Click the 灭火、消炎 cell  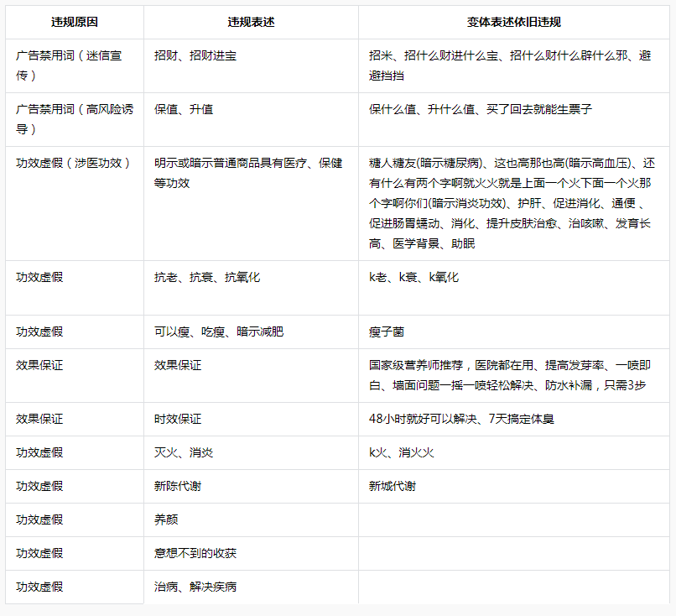pos(251,452)
